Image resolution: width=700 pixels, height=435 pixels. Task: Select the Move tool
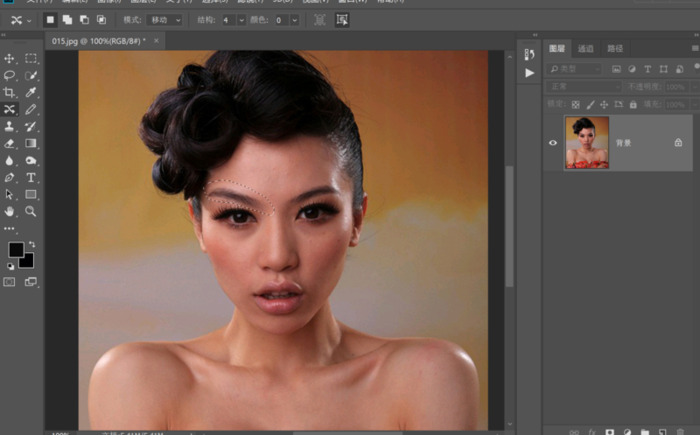10,59
